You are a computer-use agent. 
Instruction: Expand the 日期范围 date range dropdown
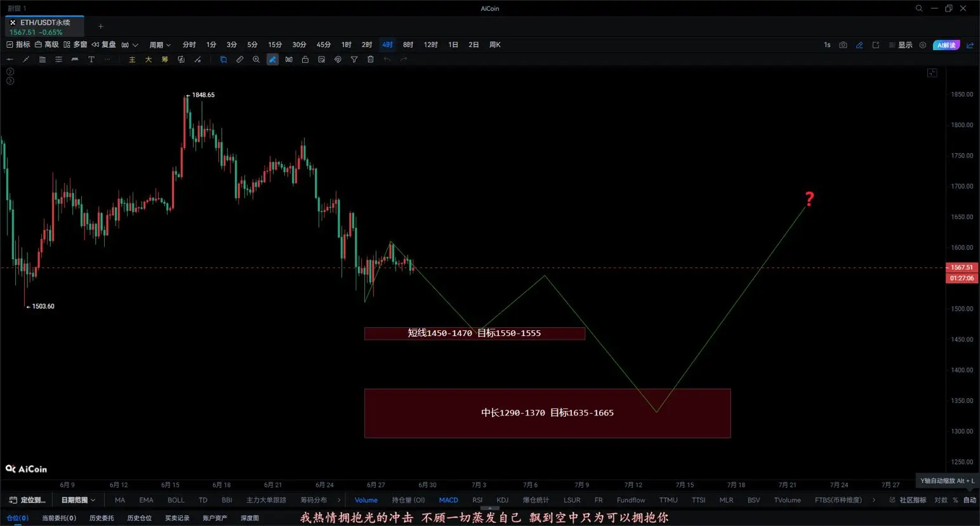click(x=78, y=501)
